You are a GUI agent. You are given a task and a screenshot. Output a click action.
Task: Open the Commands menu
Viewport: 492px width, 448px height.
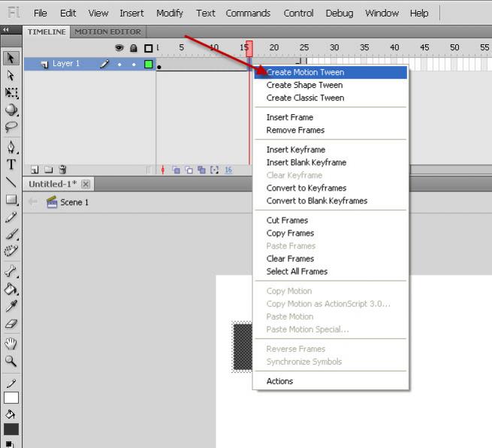[248, 14]
